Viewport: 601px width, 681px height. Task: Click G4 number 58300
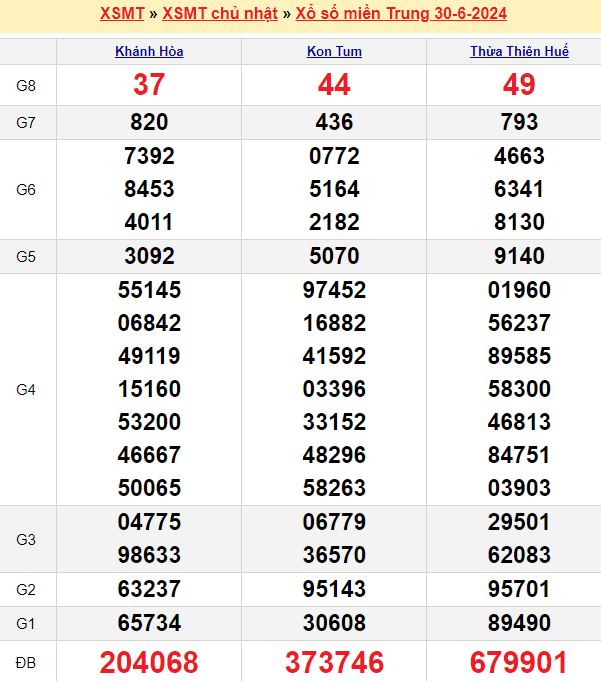[x=519, y=389]
